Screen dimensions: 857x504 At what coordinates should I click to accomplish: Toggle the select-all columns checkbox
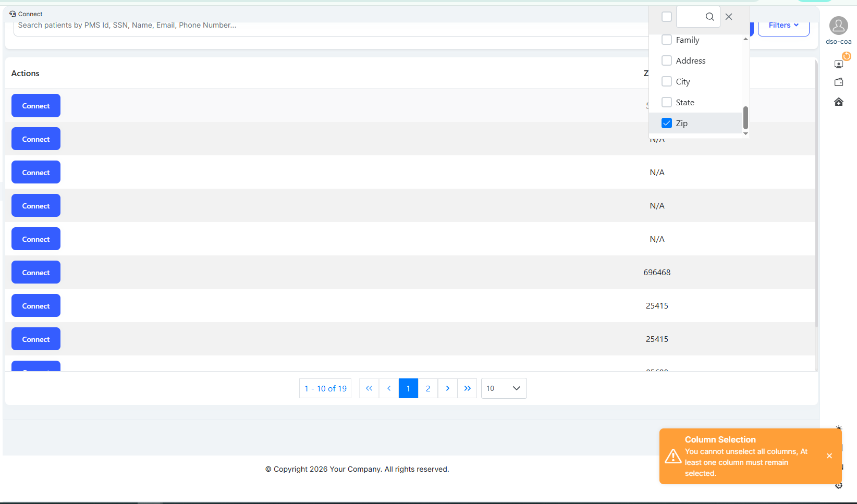coord(666,17)
